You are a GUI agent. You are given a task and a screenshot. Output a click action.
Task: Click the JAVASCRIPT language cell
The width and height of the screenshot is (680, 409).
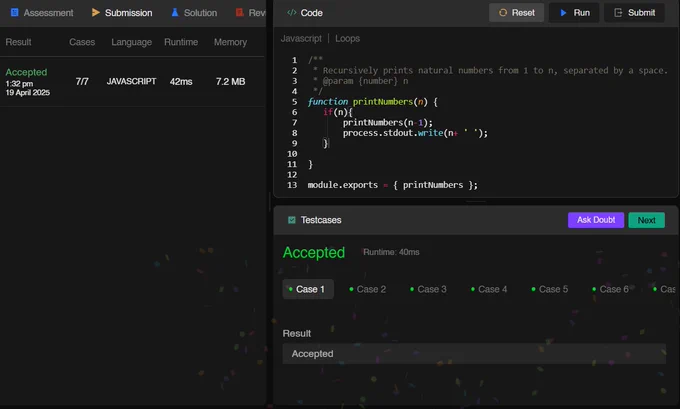pos(131,82)
